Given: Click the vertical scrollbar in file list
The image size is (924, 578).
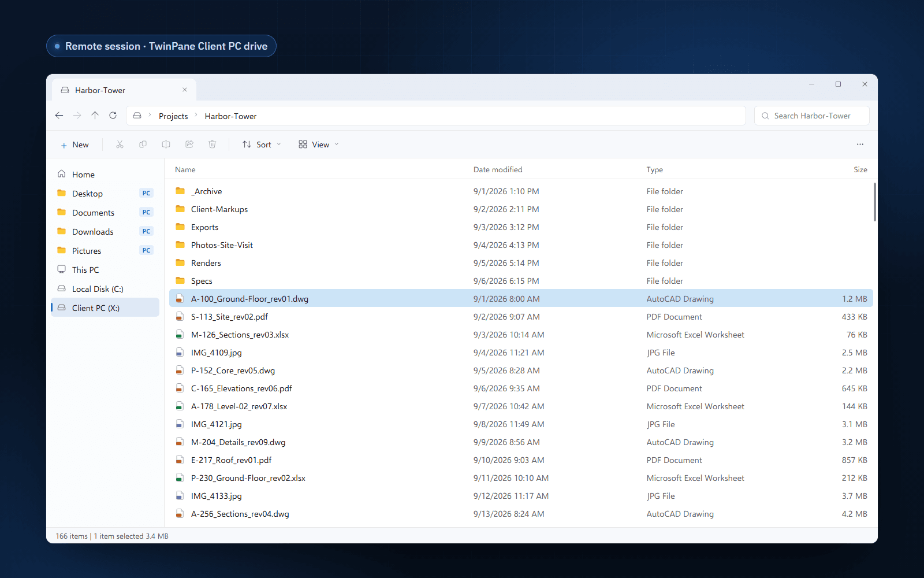Looking at the screenshot, I should pyautogui.click(x=875, y=202).
